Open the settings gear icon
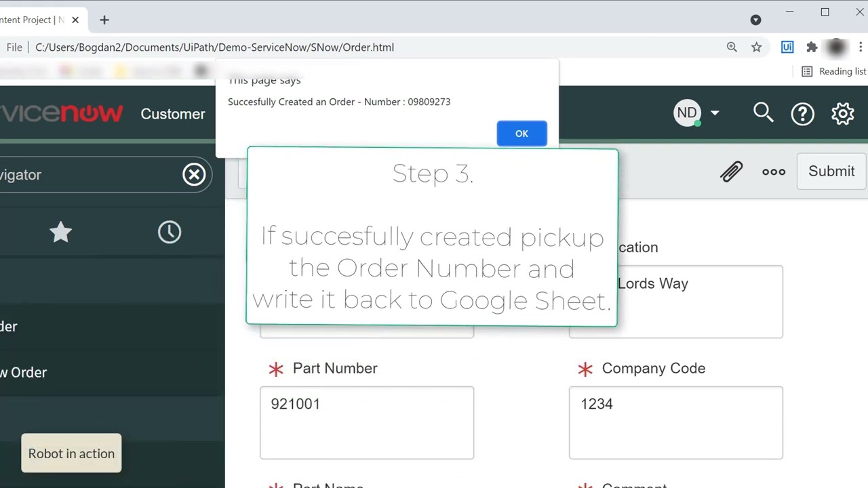Viewport: 868px width, 488px height. pyautogui.click(x=842, y=114)
